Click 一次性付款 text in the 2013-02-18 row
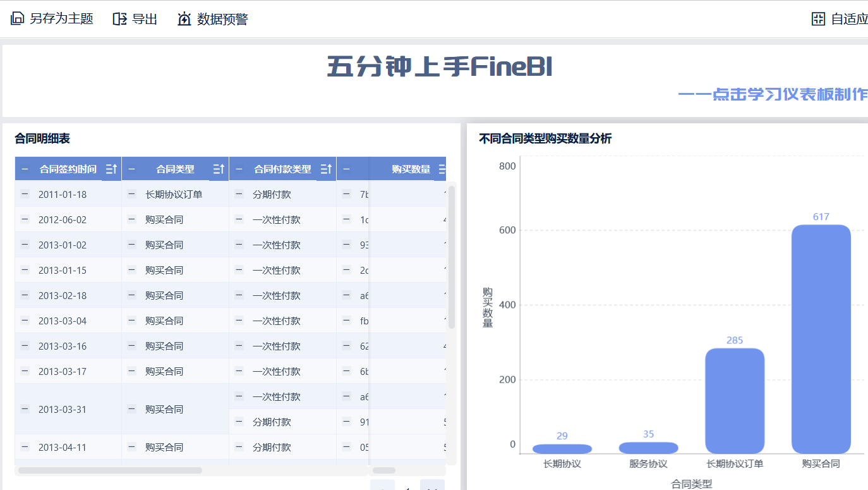This screenshot has height=490, width=868. click(x=277, y=296)
